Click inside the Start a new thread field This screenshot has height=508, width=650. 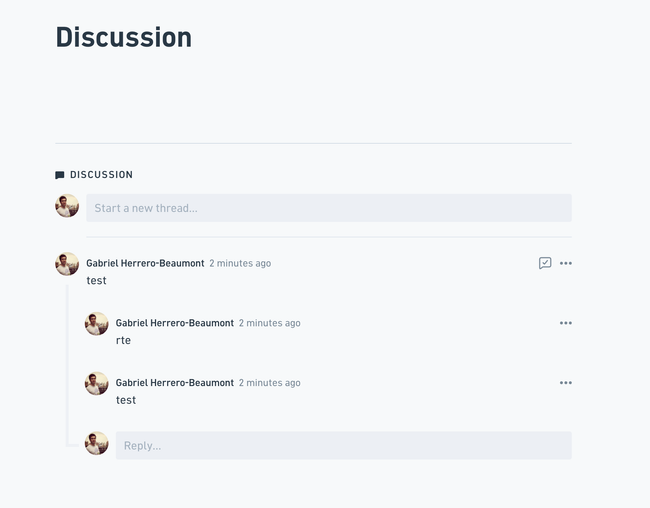(329, 208)
